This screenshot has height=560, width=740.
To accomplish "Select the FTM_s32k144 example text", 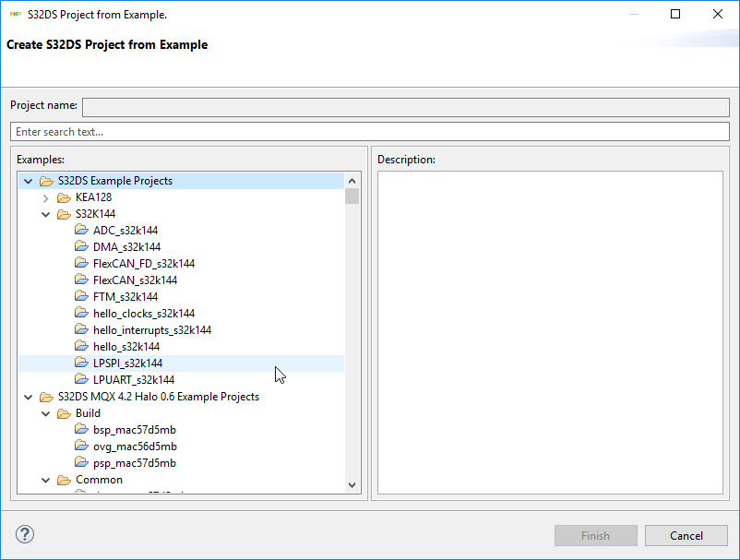I will tap(125, 297).
